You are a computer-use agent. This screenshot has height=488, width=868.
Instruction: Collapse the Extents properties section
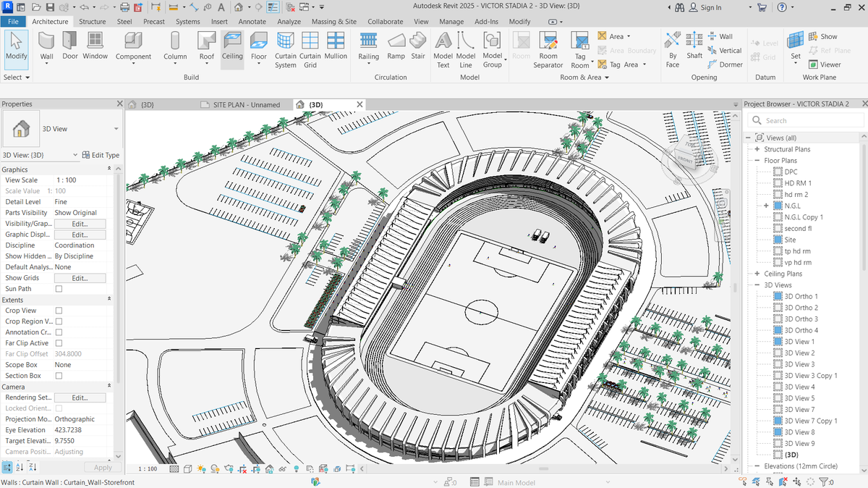(x=109, y=299)
